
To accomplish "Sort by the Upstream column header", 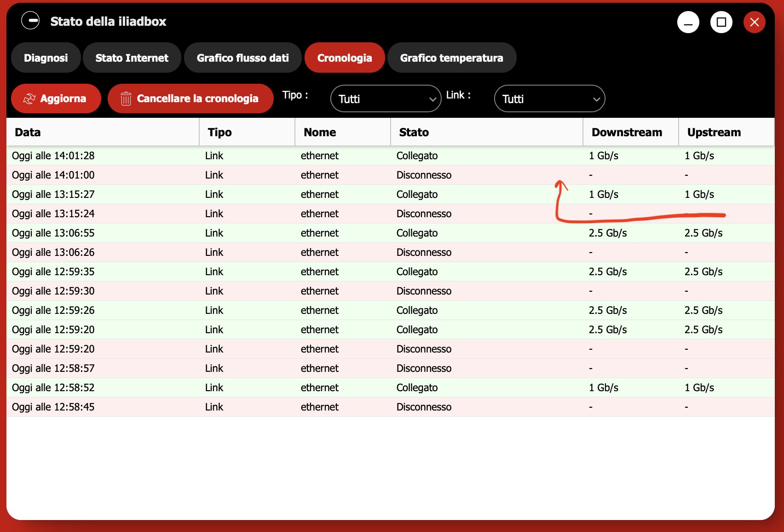I will pos(726,132).
